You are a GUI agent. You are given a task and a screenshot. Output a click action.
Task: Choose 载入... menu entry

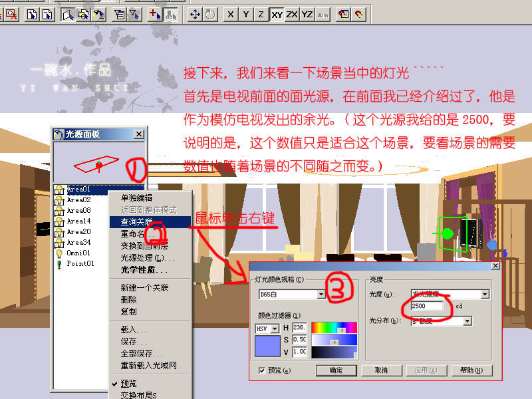150,329
